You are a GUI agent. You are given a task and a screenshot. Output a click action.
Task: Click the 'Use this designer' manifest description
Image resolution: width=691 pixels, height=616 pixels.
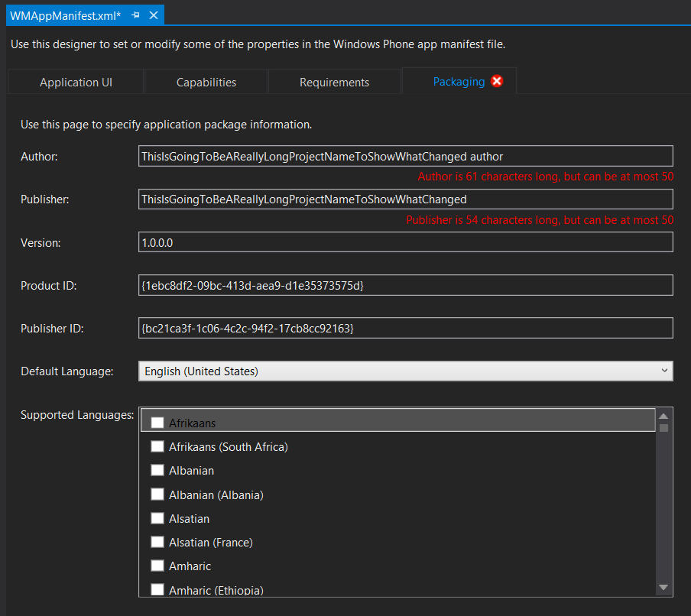(x=258, y=44)
